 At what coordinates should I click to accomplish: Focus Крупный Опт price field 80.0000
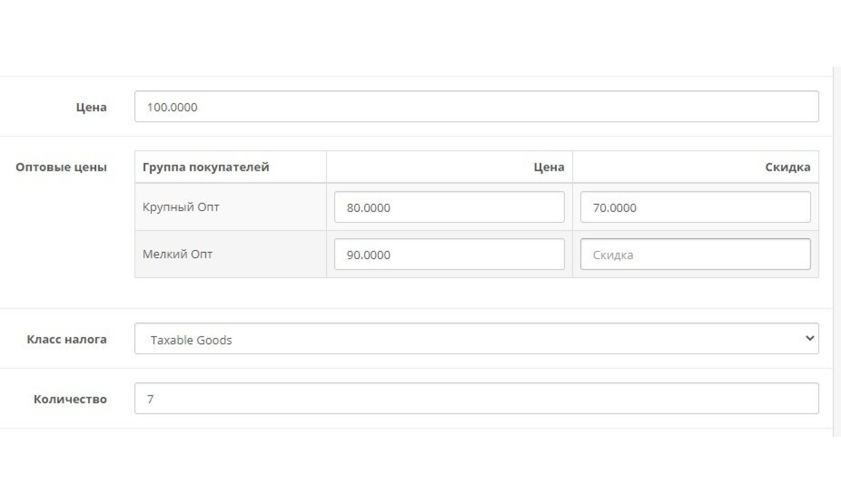pos(449,207)
